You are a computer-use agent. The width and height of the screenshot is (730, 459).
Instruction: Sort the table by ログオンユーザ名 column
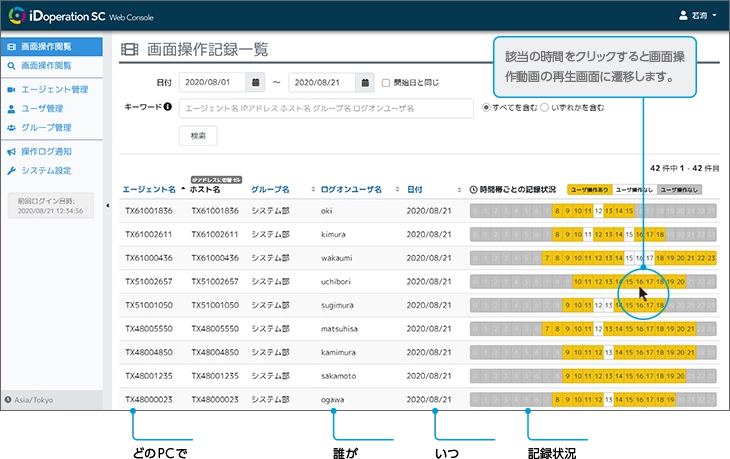pos(352,189)
